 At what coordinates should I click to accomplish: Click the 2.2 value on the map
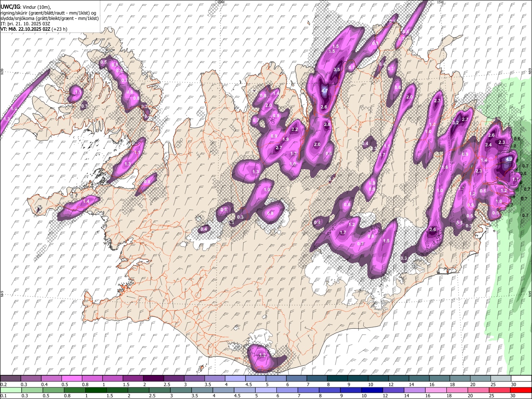(x=295, y=130)
